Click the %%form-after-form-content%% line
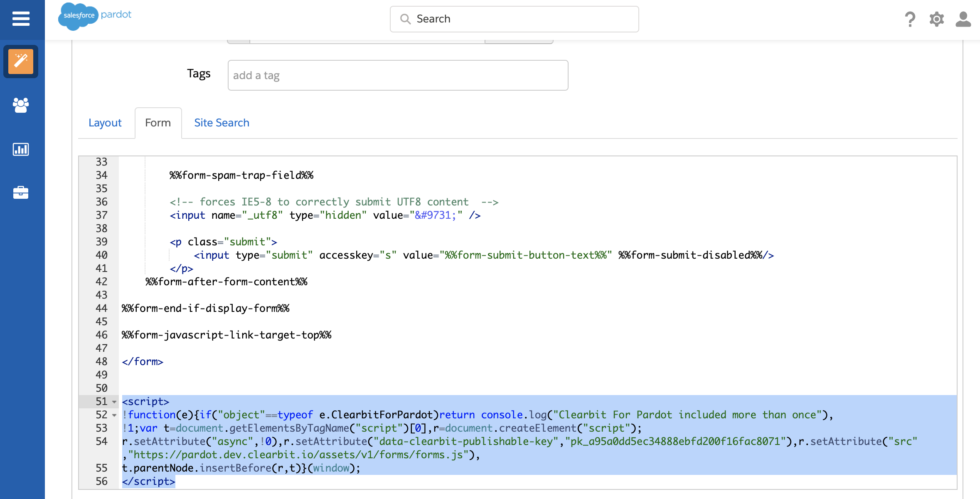This screenshot has width=980, height=499. click(227, 282)
